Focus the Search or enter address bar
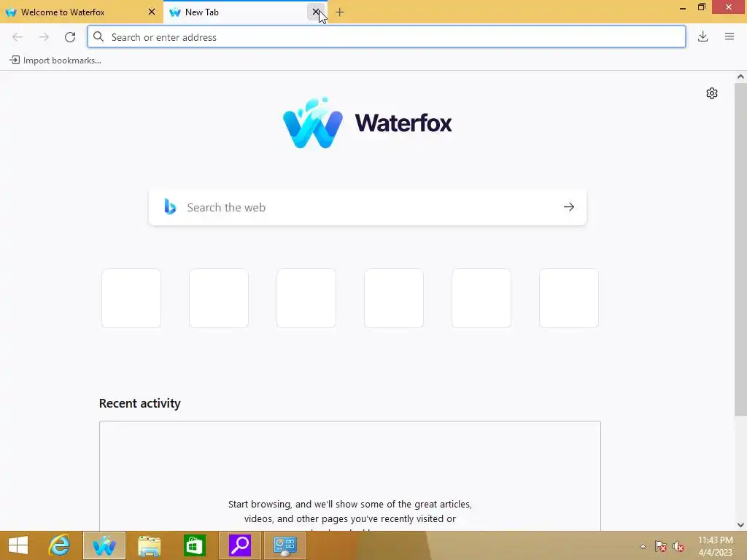747x560 pixels. [x=387, y=37]
